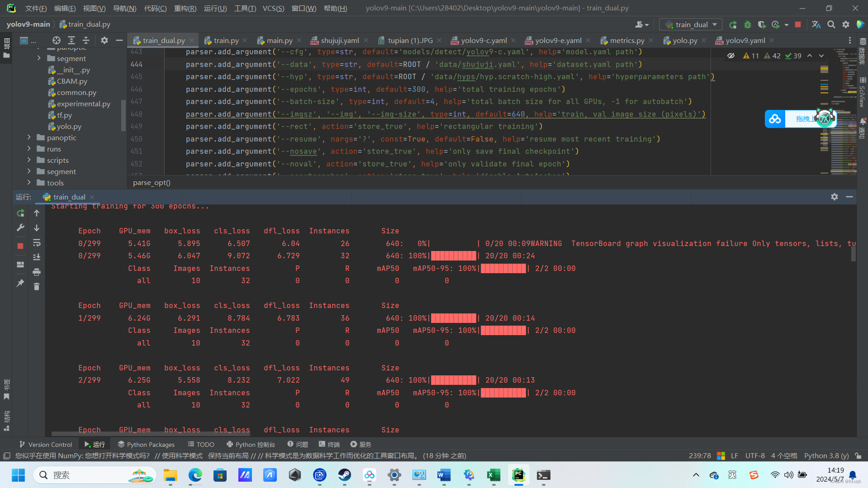The height and width of the screenshot is (488, 868).
Task: Toggle soft-wrap in Run console
Action: (x=37, y=243)
